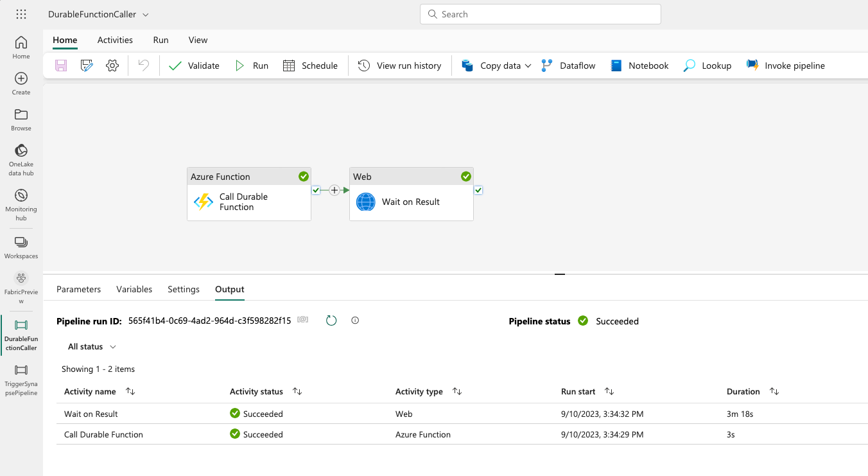Open the All status filter dropdown
The height and width of the screenshot is (476, 868).
coord(92,346)
